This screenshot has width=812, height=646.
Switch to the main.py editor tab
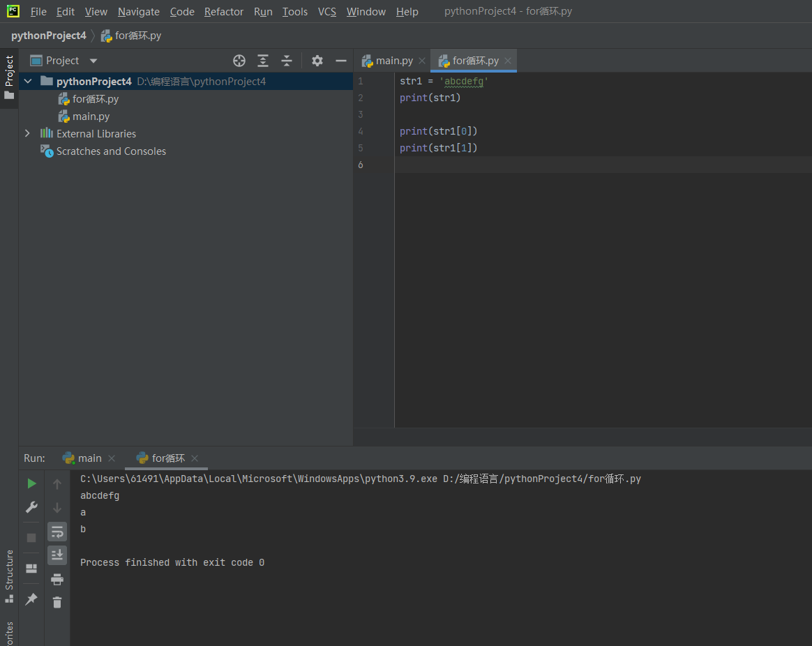[x=393, y=61]
